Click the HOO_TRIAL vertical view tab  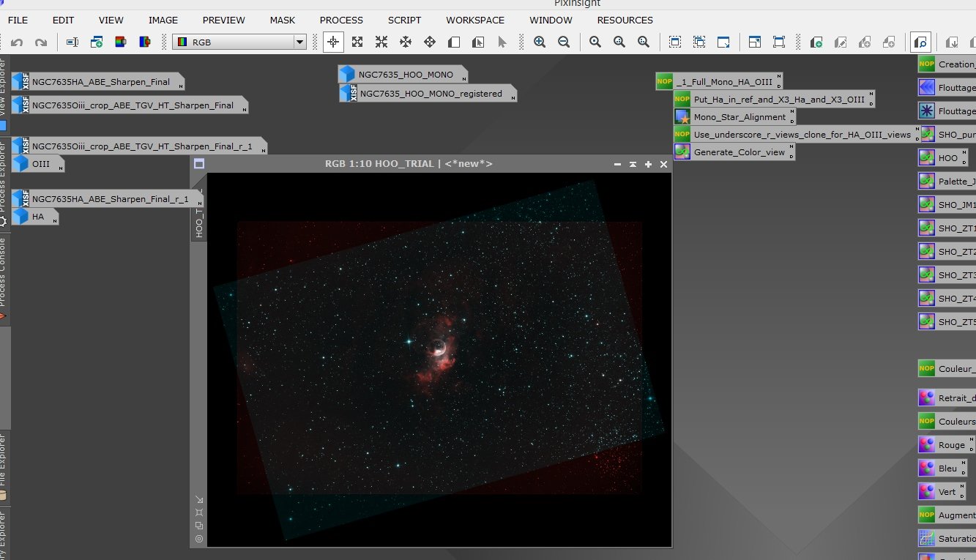(198, 214)
